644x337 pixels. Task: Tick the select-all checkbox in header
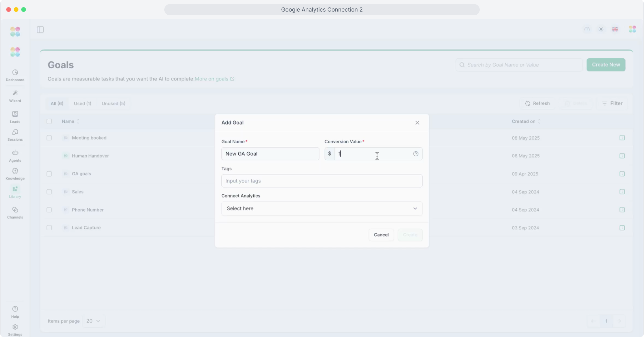(49, 121)
